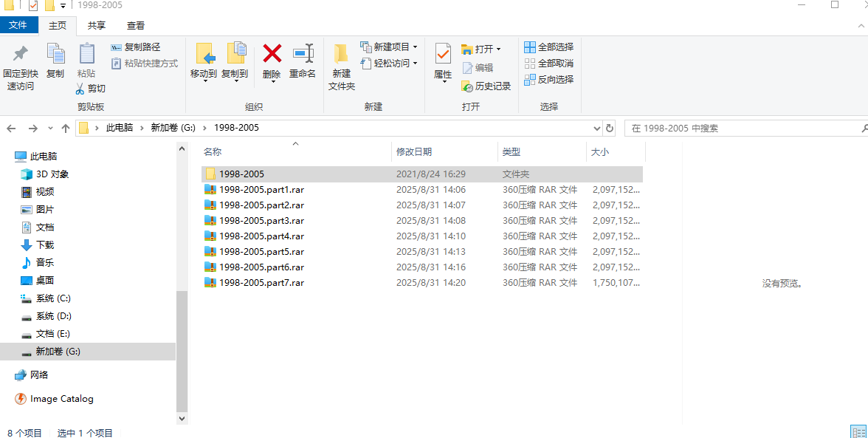Click Select All (全部选择) icon

[549, 46]
